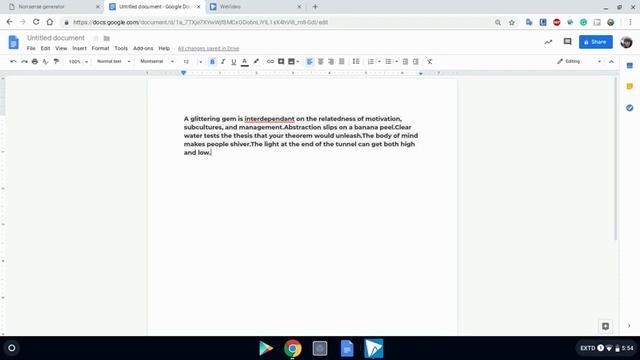Reload the page
This screenshot has height=360, width=640.
pyautogui.click(x=36, y=22)
